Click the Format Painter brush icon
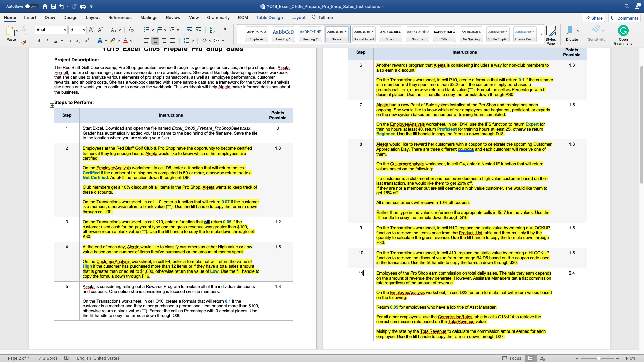Image resolution: width=644 pixels, height=362 pixels. 24,43
